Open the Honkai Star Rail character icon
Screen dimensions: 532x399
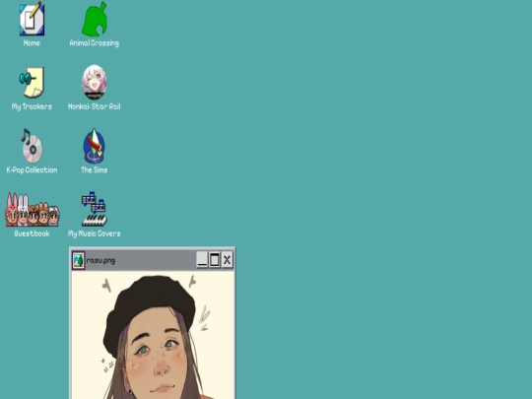pyautogui.click(x=95, y=83)
